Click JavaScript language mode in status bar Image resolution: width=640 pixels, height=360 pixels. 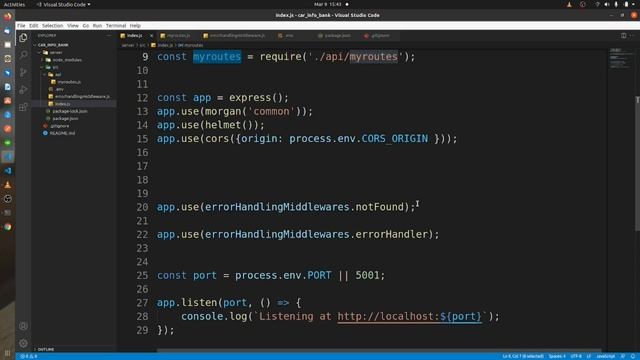(606, 356)
